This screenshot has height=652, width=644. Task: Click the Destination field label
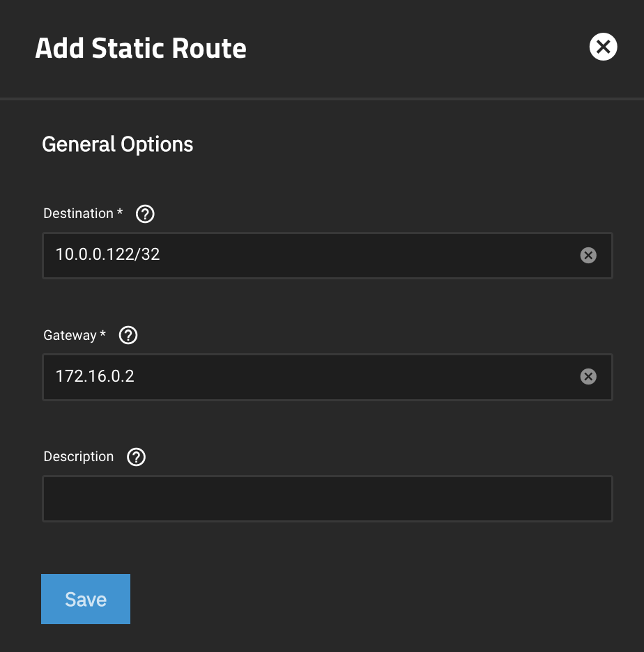pyautogui.click(x=78, y=214)
